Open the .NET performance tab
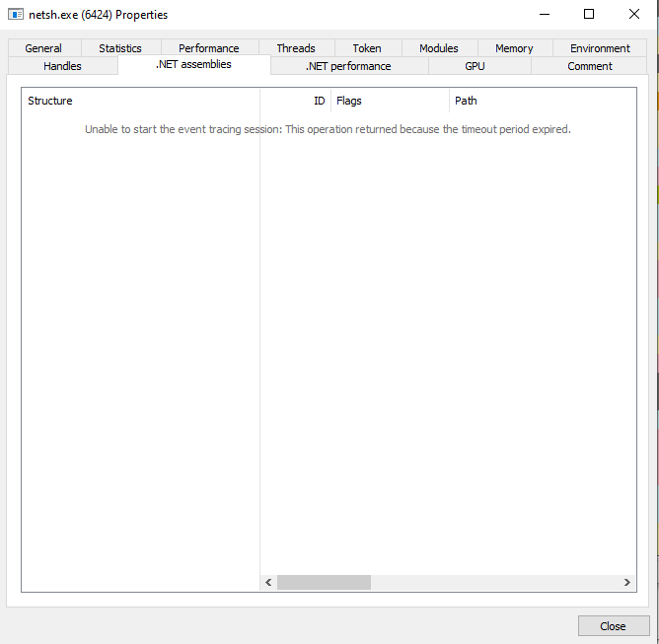This screenshot has height=644, width=659. pos(348,66)
